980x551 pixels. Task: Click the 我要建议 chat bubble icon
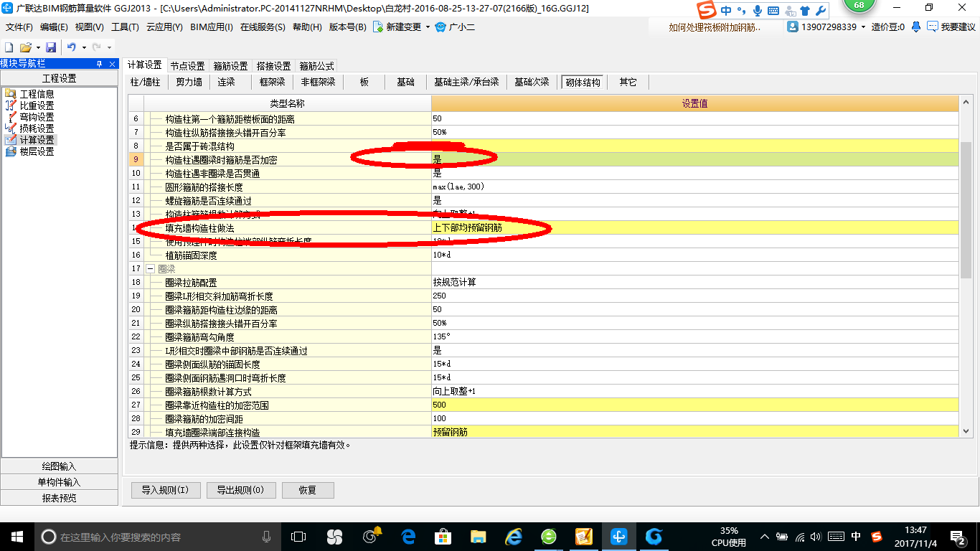[932, 27]
